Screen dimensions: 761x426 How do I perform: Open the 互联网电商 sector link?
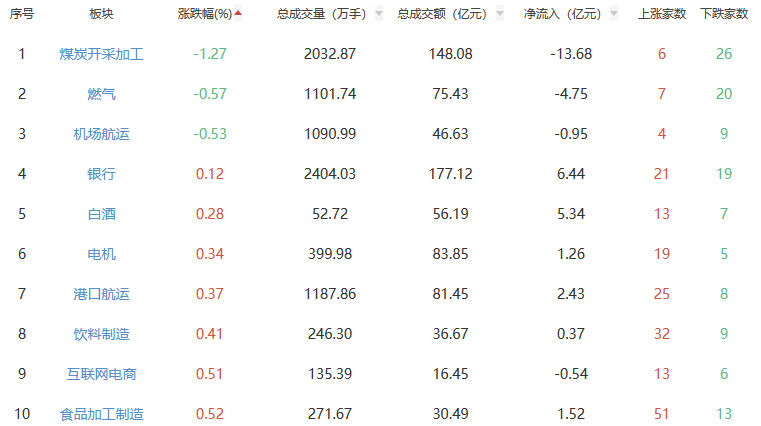click(x=101, y=374)
